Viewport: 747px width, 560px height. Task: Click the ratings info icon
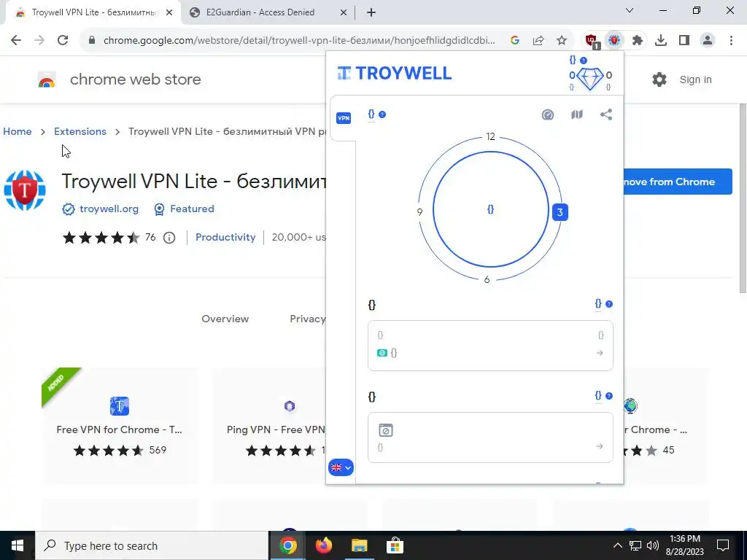[169, 237]
